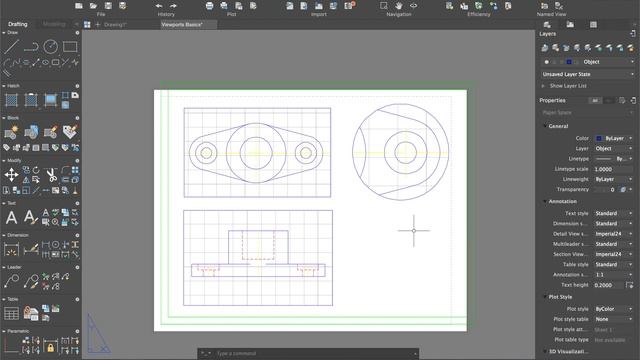
Task: Switch to the Modeling workspace tab
Action: coord(54,24)
